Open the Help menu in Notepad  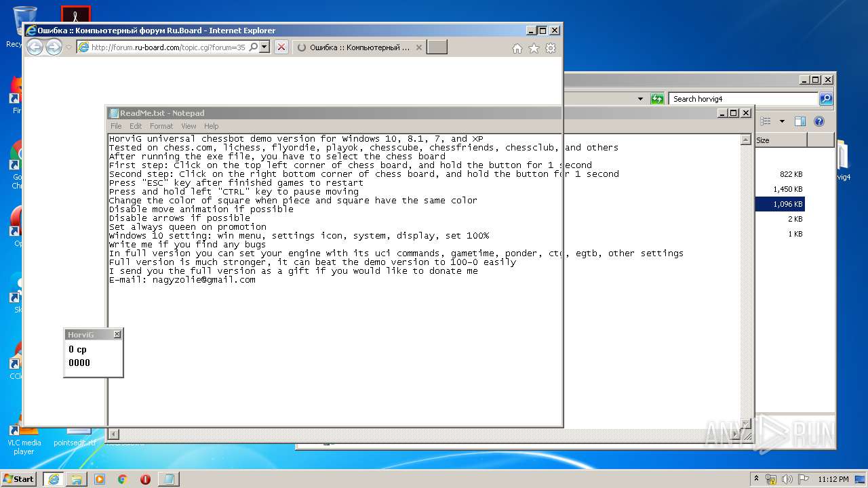tap(212, 126)
